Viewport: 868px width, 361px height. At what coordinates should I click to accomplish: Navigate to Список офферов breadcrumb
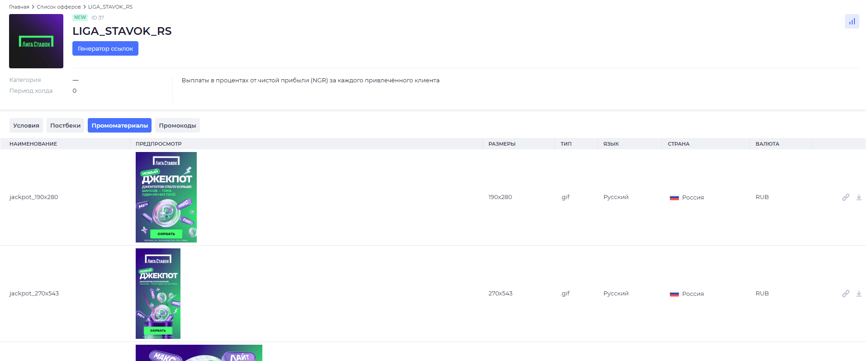(x=59, y=7)
